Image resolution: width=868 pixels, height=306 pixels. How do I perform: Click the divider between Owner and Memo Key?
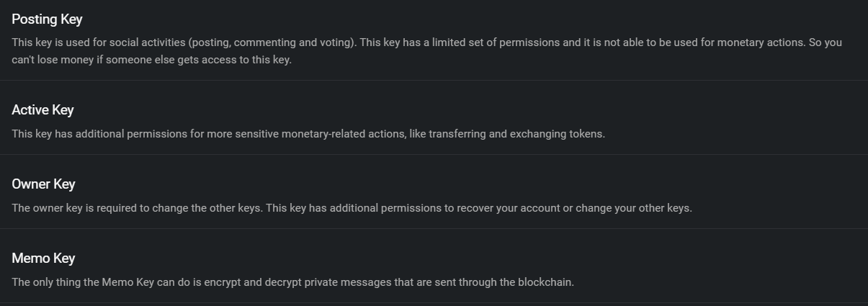click(434, 228)
